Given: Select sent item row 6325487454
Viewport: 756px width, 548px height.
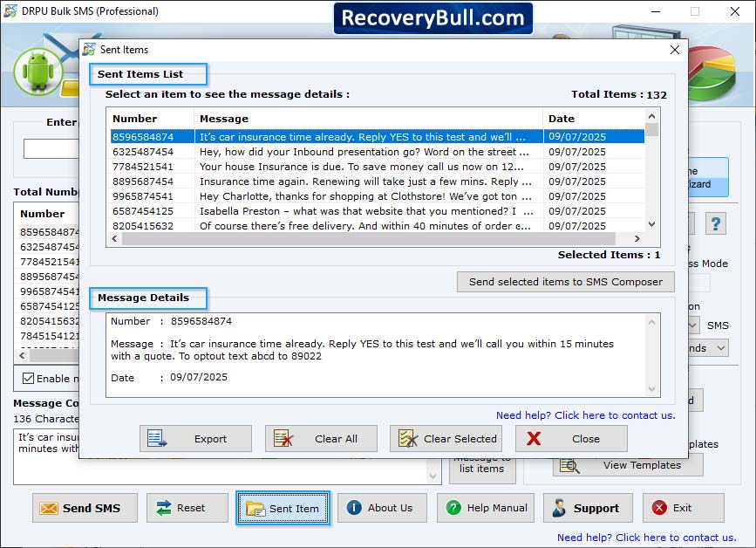Looking at the screenshot, I should [378, 152].
